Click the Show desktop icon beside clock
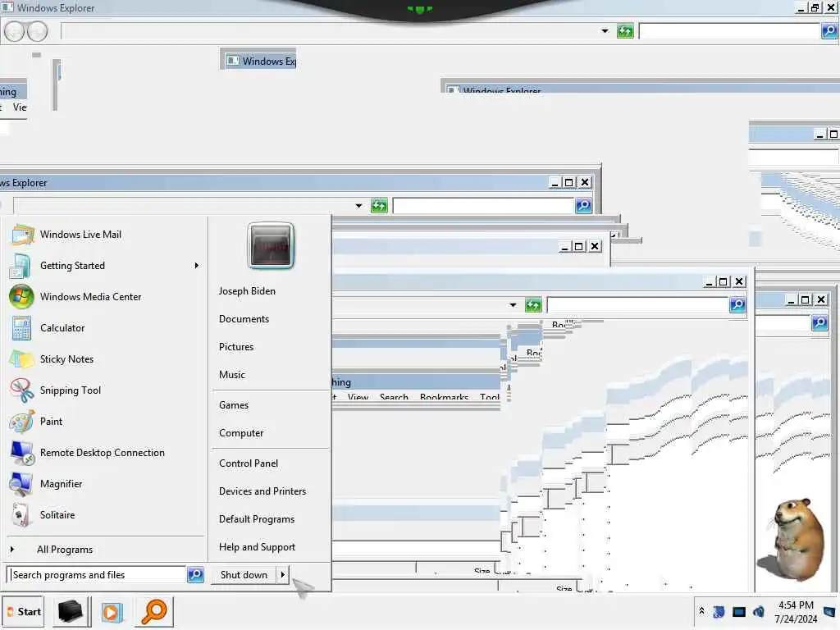The image size is (840, 630). click(829, 612)
